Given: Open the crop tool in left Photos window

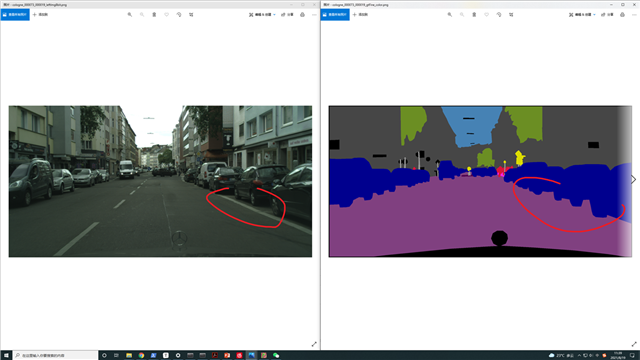Looking at the screenshot, I should [x=191, y=15].
